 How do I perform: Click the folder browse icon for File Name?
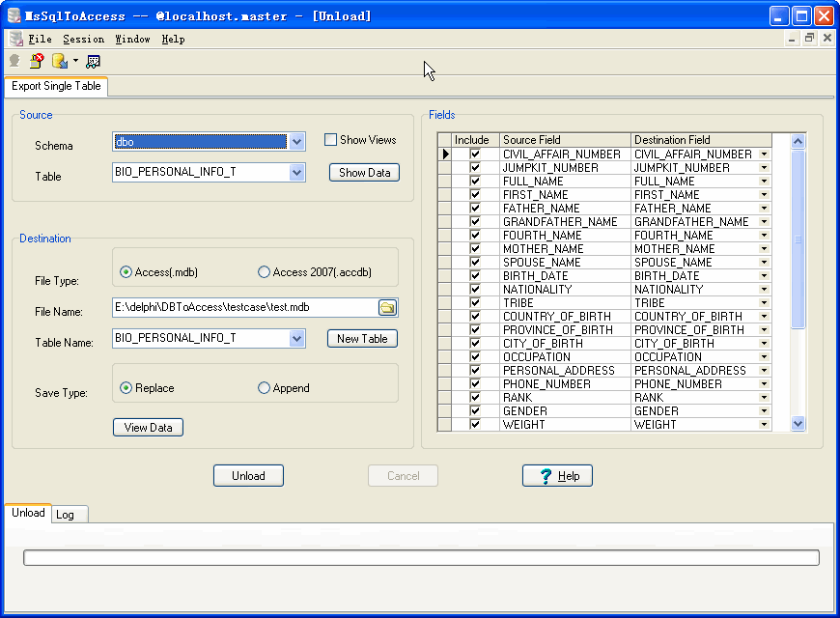click(387, 308)
